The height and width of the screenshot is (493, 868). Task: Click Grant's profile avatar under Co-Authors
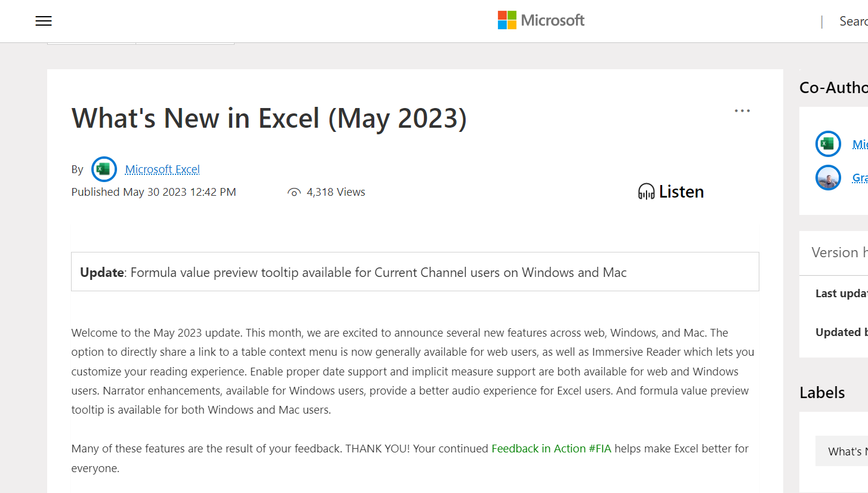(x=828, y=177)
